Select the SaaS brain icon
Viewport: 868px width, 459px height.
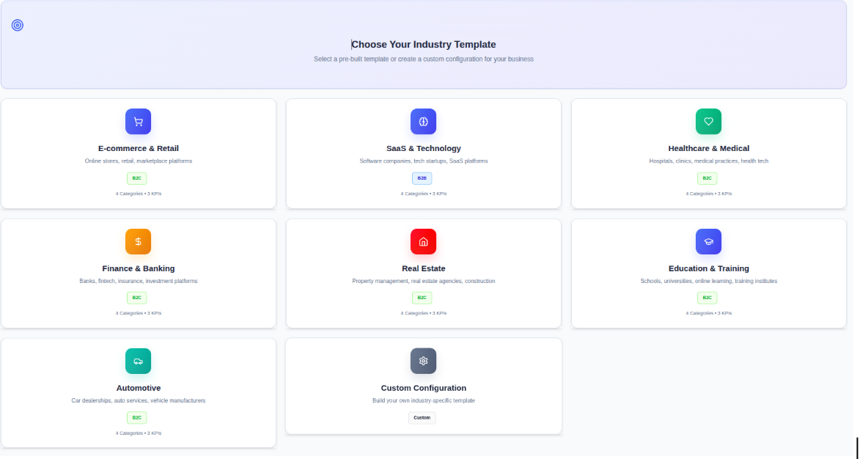pyautogui.click(x=424, y=121)
